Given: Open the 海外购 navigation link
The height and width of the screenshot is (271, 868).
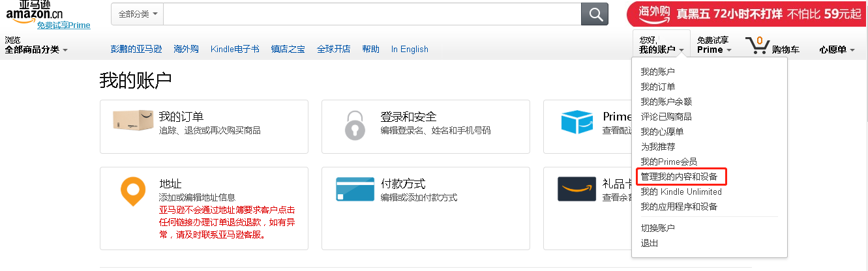Looking at the screenshot, I should pos(186,49).
